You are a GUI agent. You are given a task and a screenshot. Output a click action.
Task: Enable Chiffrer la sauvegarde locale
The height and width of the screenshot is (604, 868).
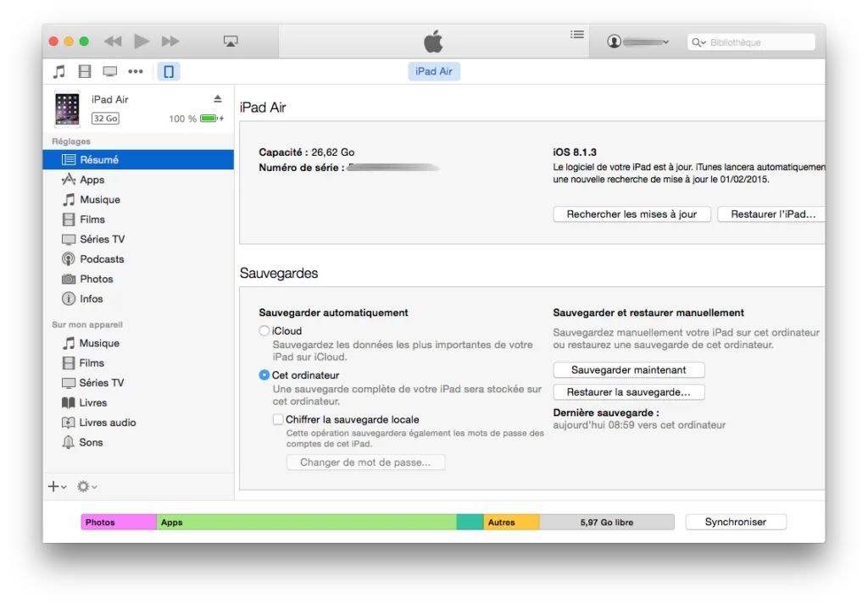coord(277,419)
